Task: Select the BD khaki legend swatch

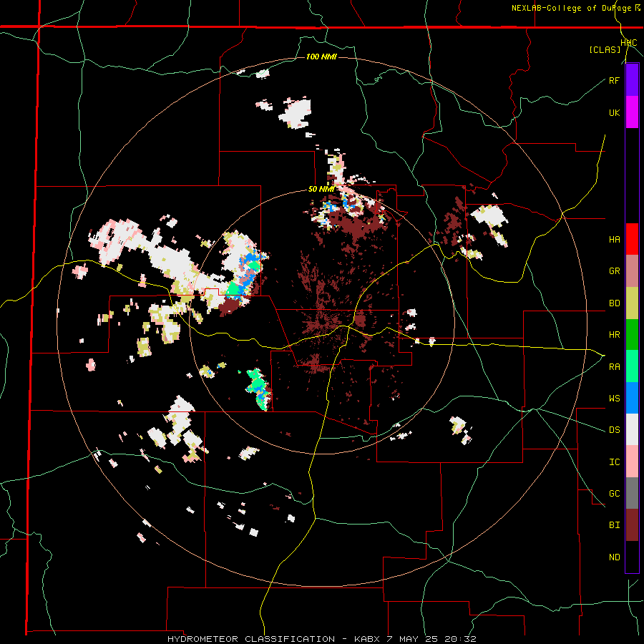Action: [632, 303]
